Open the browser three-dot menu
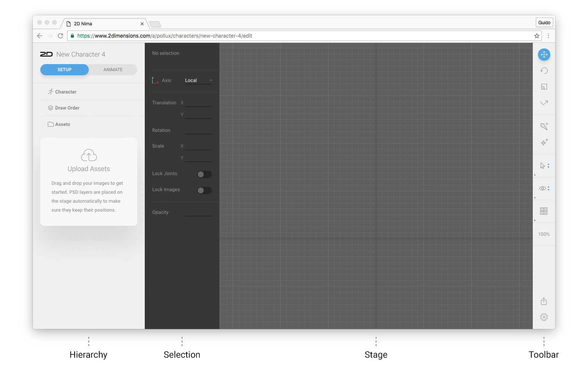This screenshot has height=370, width=588. (548, 36)
